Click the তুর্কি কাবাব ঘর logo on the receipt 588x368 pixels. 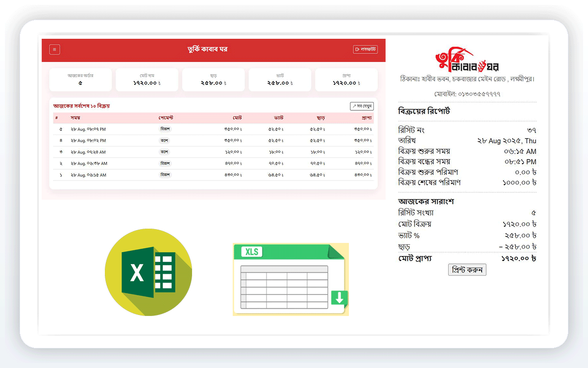pyautogui.click(x=467, y=61)
